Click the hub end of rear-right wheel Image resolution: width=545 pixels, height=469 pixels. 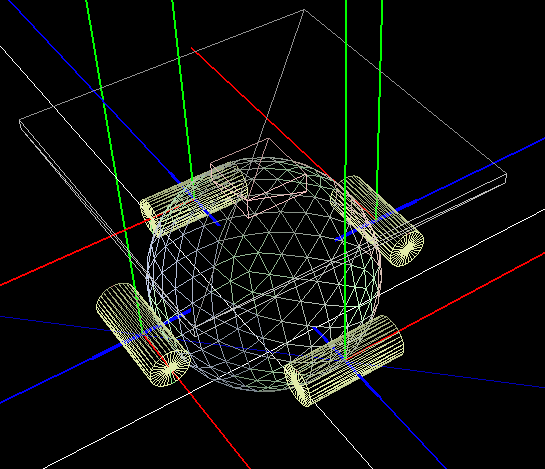[407, 248]
